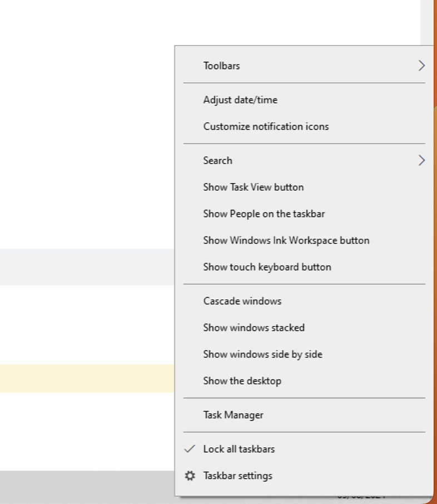Open Taskbar settings via gear icon
Image resolution: width=437 pixels, height=504 pixels.
[x=190, y=476]
